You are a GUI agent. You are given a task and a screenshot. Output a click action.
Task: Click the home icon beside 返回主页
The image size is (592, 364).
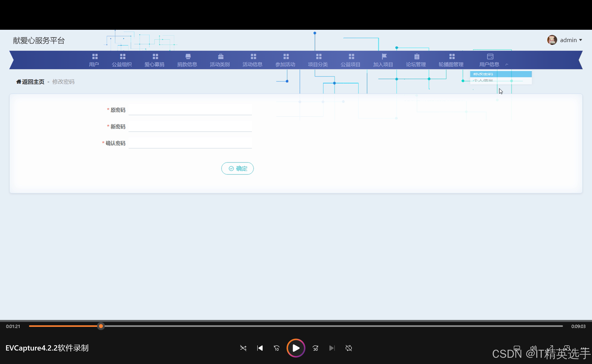(19, 82)
